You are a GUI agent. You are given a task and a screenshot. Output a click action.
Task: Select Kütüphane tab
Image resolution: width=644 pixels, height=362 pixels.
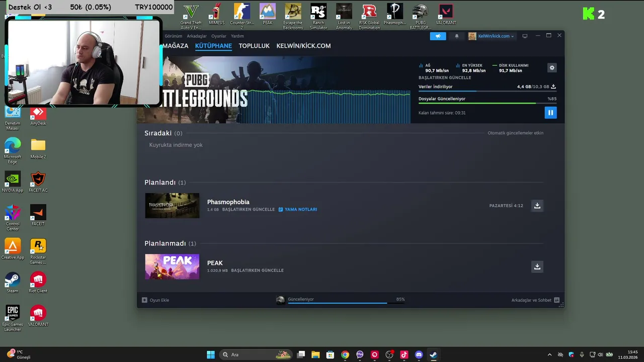point(213,46)
